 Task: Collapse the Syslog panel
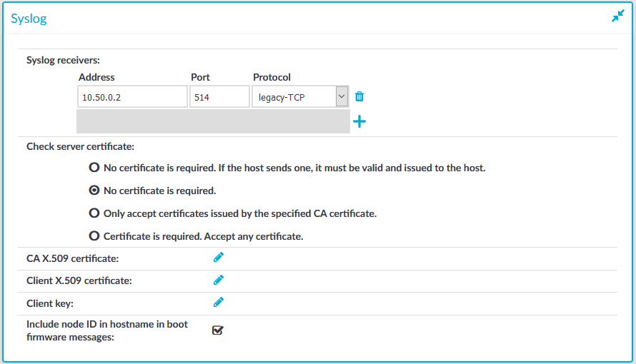point(617,16)
